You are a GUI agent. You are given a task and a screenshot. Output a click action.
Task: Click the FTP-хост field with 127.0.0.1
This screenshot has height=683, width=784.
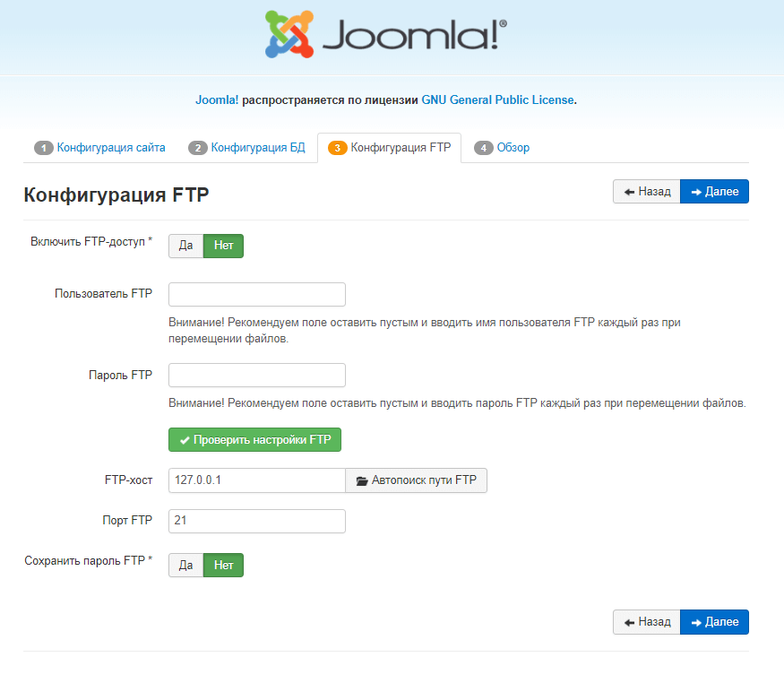point(257,480)
